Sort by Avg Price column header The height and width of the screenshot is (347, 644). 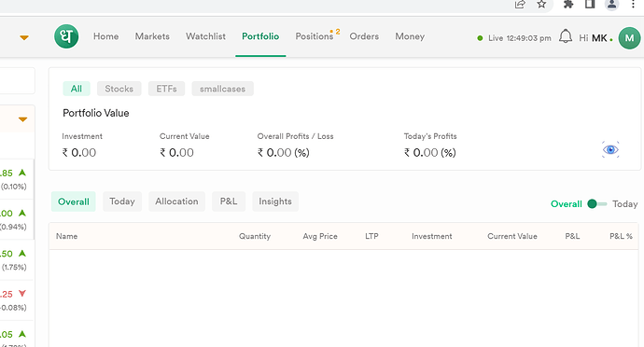coord(320,236)
